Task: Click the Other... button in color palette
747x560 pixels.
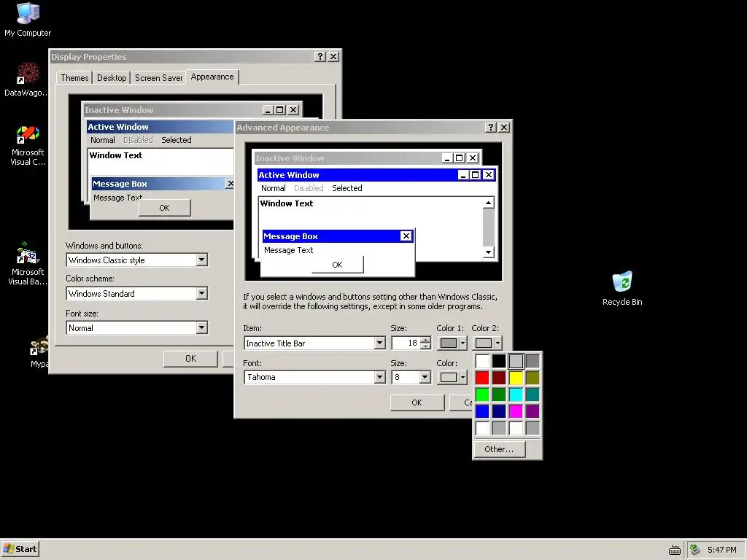Action: 499,449
